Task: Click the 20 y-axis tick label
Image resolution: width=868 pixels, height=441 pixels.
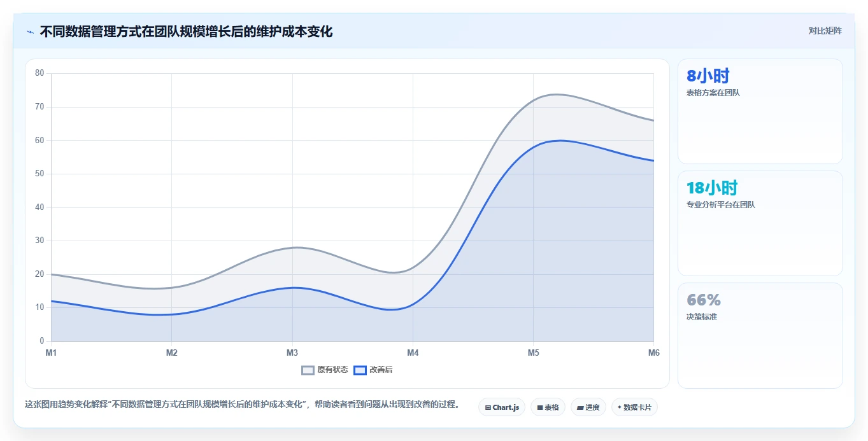Action: (39, 274)
